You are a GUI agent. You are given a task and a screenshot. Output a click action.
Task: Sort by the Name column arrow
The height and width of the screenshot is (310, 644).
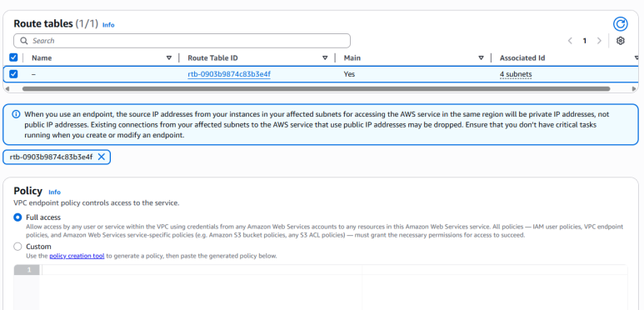[x=169, y=57]
